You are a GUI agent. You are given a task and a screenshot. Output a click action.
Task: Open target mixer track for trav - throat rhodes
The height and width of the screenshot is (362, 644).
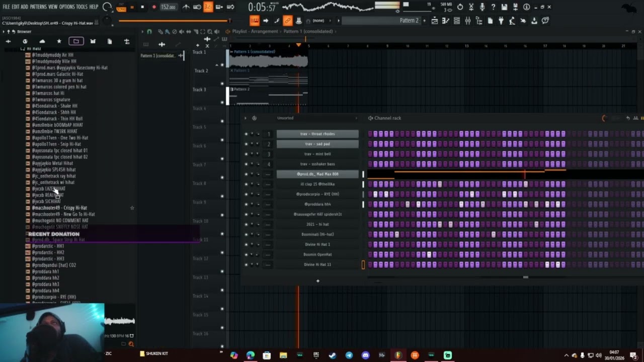[268, 134]
